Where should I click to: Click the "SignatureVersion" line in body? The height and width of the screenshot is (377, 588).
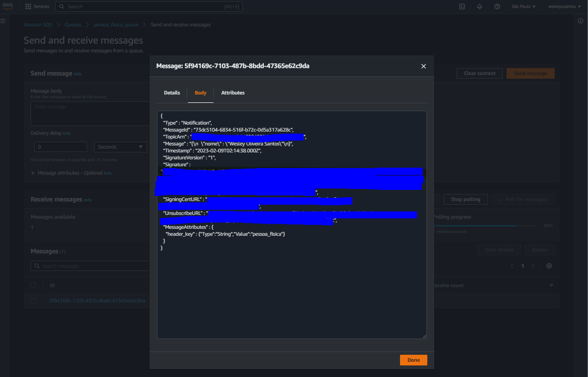(x=189, y=157)
